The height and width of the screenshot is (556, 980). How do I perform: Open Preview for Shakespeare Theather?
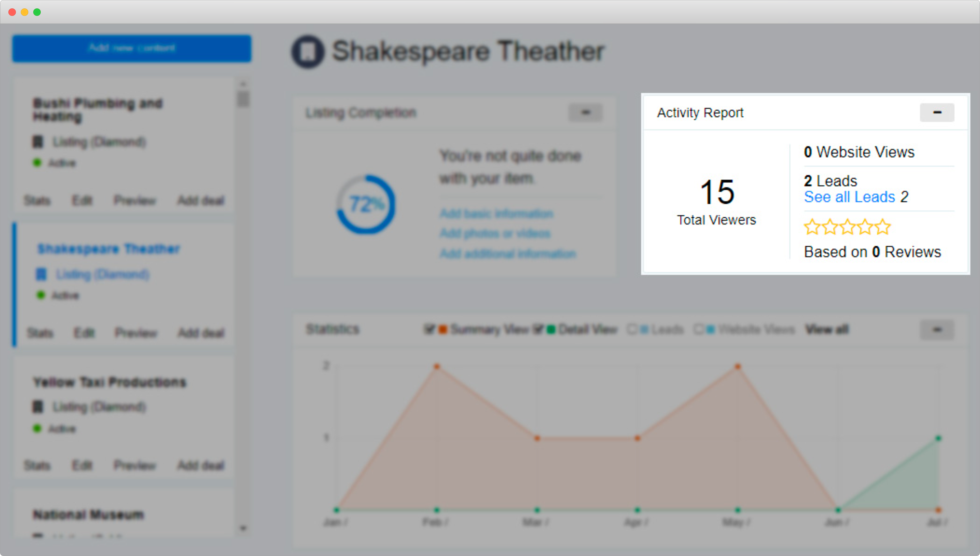136,333
